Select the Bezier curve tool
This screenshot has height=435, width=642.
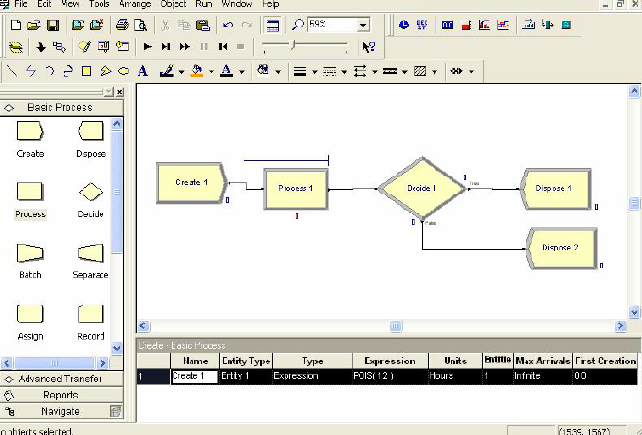68,71
